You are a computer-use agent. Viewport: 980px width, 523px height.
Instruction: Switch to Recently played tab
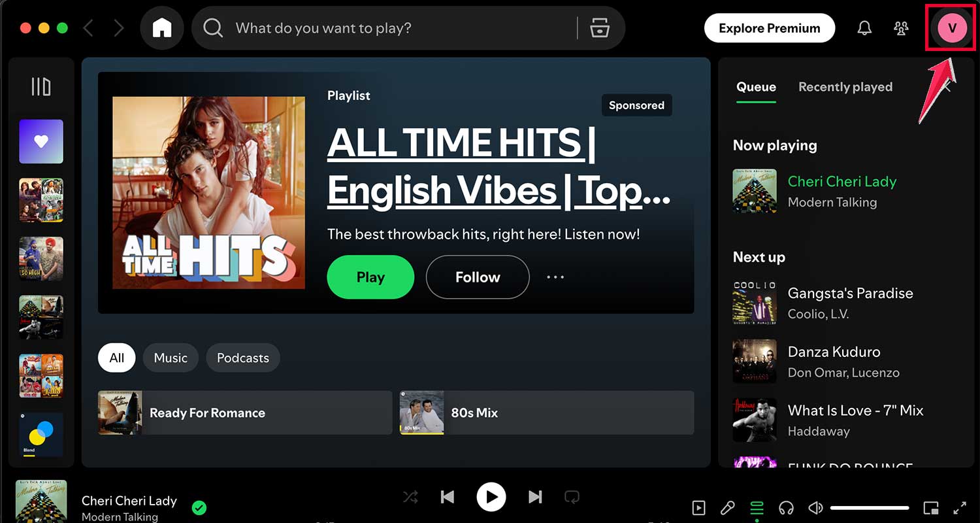click(x=845, y=87)
